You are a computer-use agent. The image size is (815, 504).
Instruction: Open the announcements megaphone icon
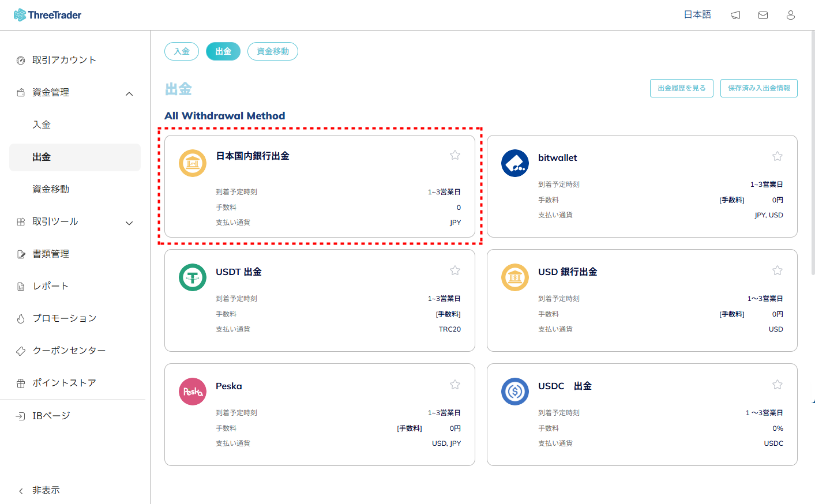click(x=735, y=15)
